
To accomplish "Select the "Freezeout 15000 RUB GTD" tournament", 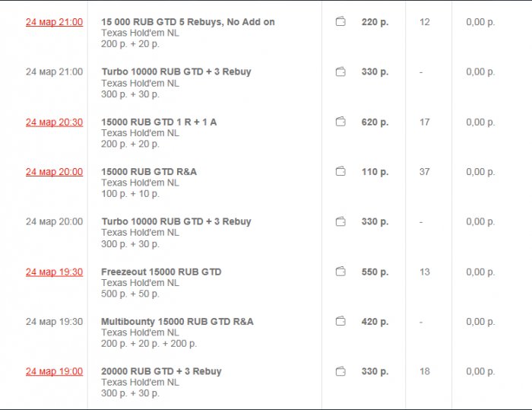I will pyautogui.click(x=161, y=272).
